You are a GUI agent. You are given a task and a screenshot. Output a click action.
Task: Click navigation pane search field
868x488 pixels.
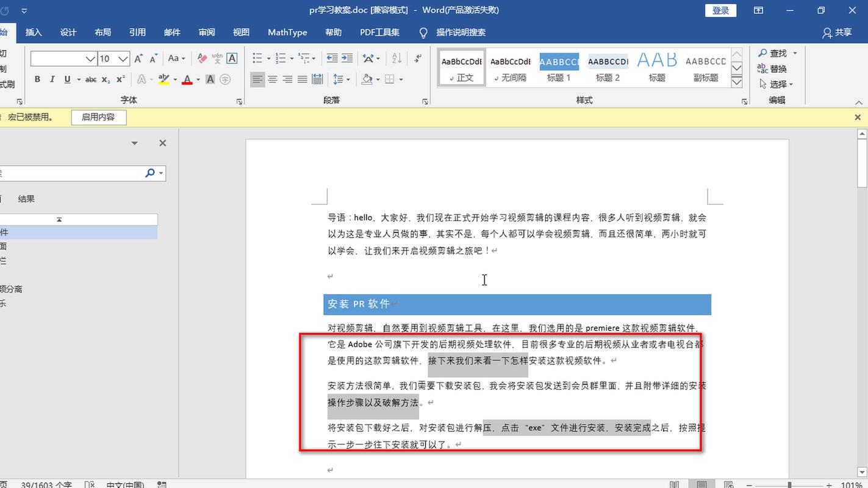(70, 173)
